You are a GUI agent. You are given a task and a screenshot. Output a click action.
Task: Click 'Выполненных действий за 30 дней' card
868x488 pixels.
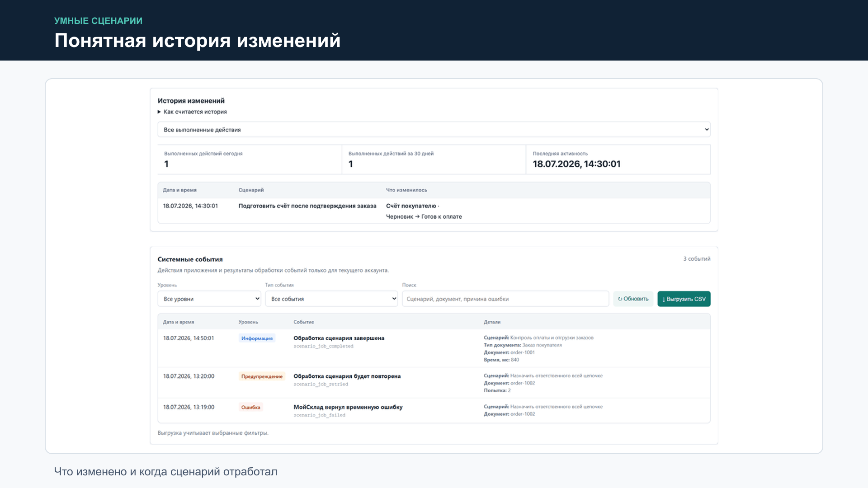(434, 160)
